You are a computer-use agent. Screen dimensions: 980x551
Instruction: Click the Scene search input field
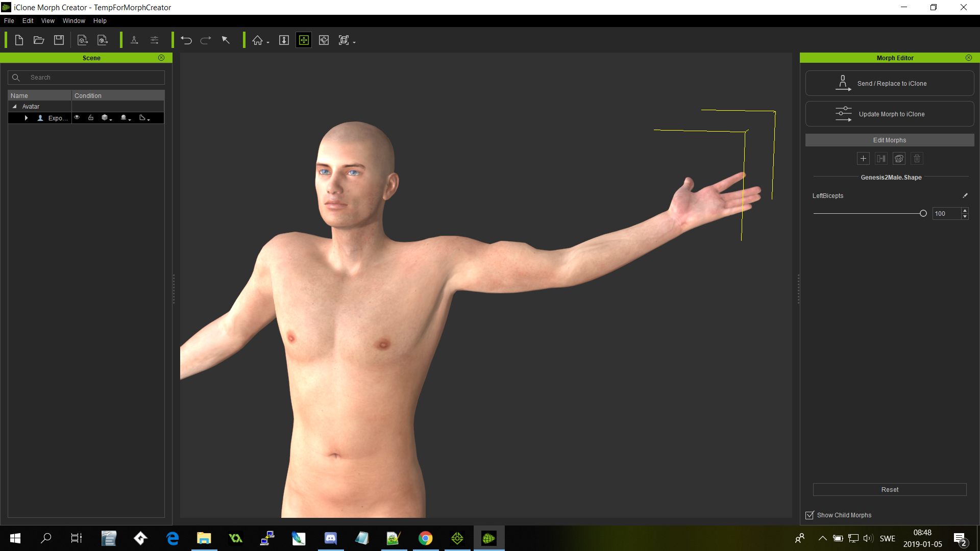click(x=86, y=78)
